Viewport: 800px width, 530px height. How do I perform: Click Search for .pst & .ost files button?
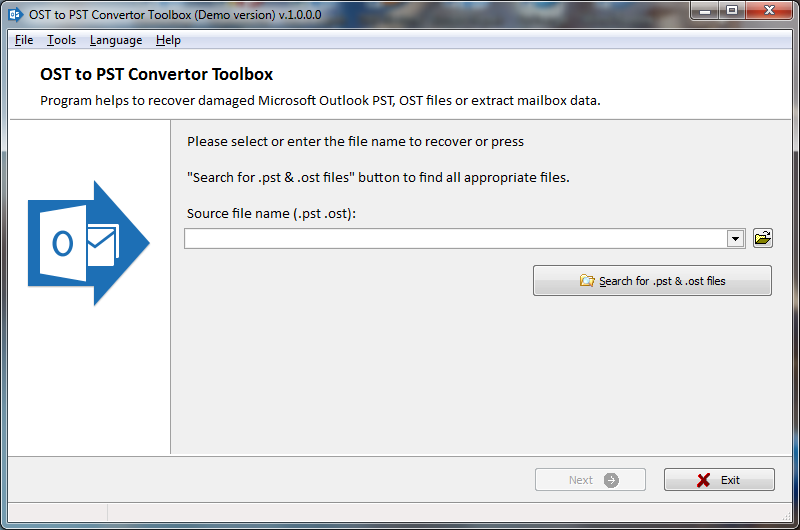(x=652, y=281)
